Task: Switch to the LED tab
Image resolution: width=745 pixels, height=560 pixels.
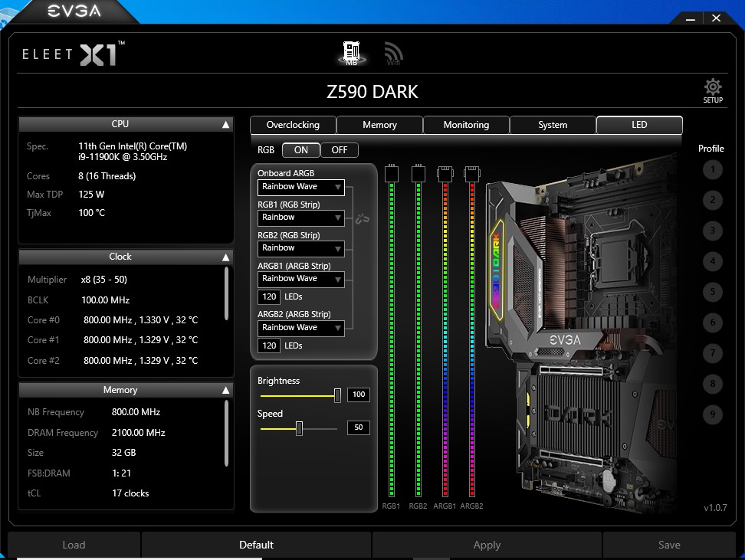Action: pos(639,125)
